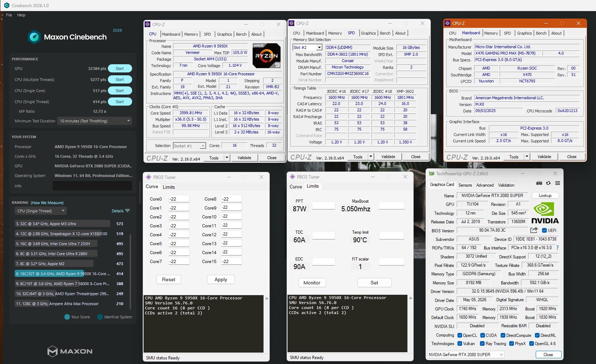Image resolution: width=596 pixels, height=364 pixels.
Task: Click the title bar icon of the PBO2 Tuner Curve window
Action: point(149,177)
